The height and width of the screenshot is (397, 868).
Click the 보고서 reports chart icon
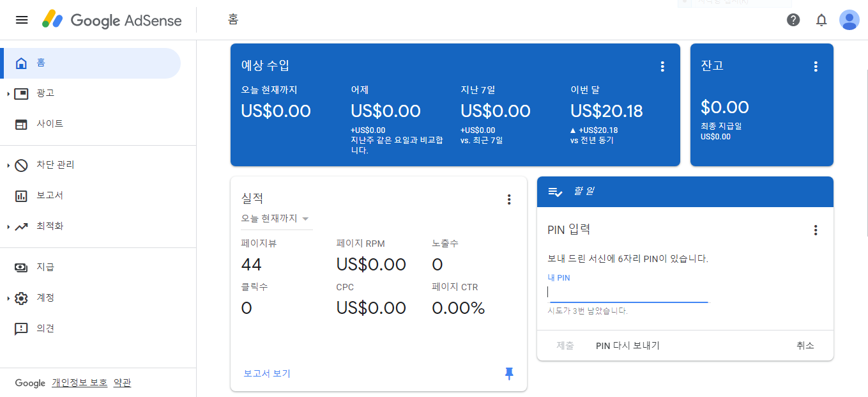tap(22, 196)
